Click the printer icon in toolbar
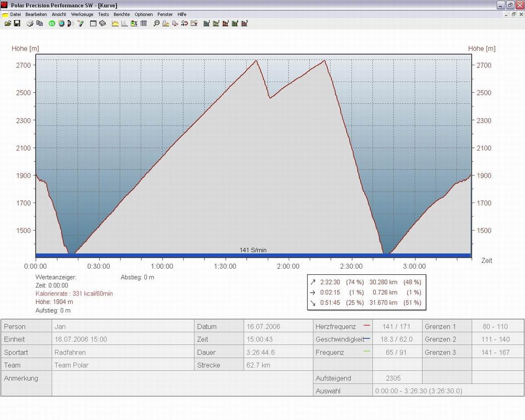 30,23
